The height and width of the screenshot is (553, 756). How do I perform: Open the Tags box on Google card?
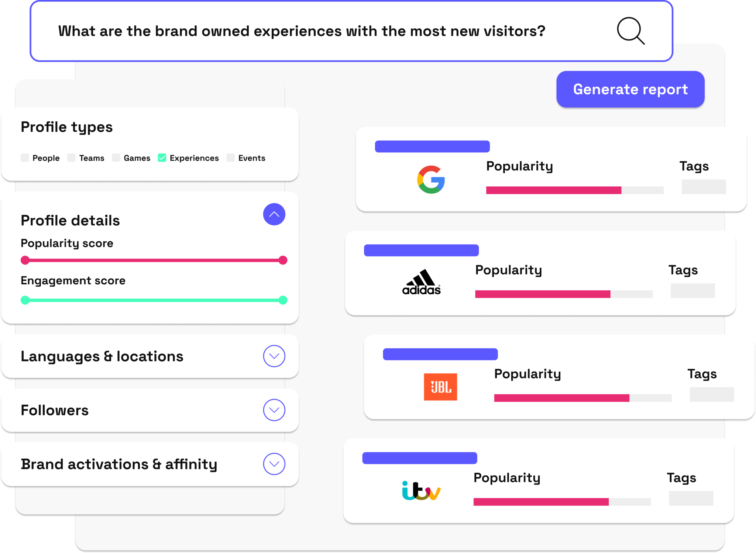click(703, 187)
